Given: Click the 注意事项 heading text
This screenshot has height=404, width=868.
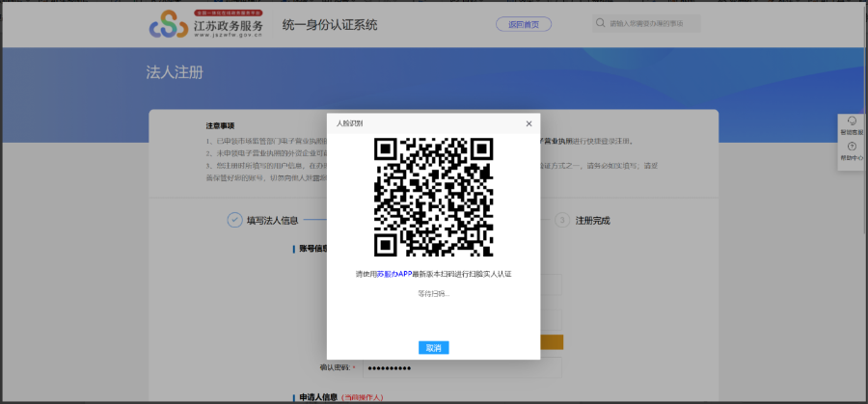Looking at the screenshot, I should [x=220, y=126].
